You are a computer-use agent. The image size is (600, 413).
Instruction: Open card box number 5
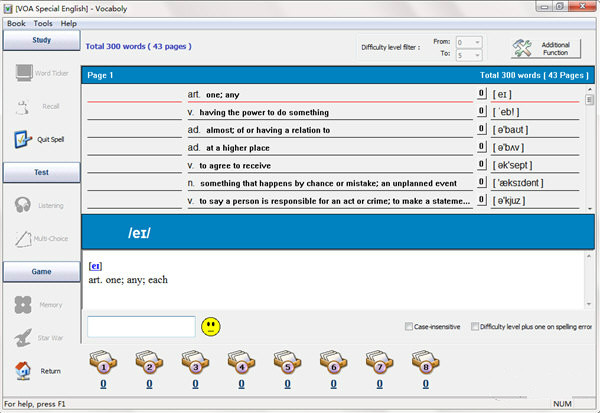coord(287,362)
